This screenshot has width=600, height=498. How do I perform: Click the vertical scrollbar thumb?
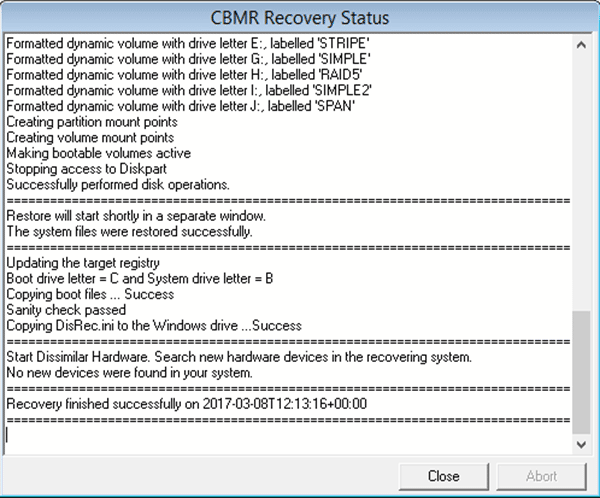(x=581, y=372)
